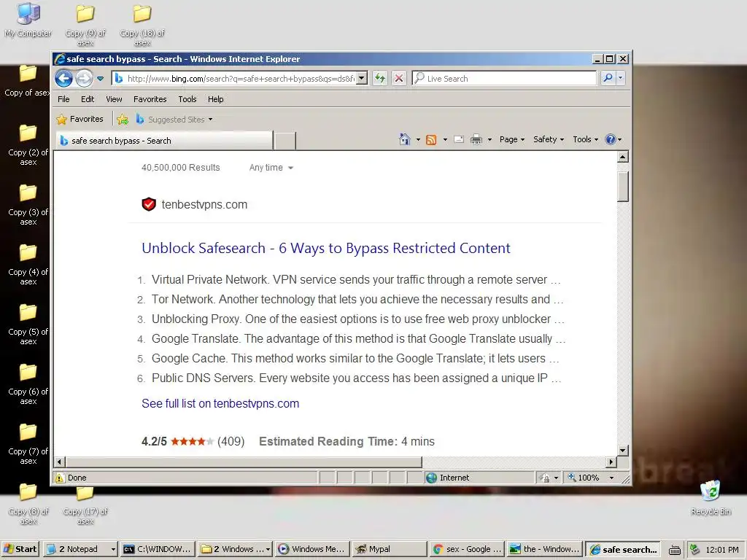
Task: Click the horizontal scrollbar right arrow
Action: tap(611, 462)
